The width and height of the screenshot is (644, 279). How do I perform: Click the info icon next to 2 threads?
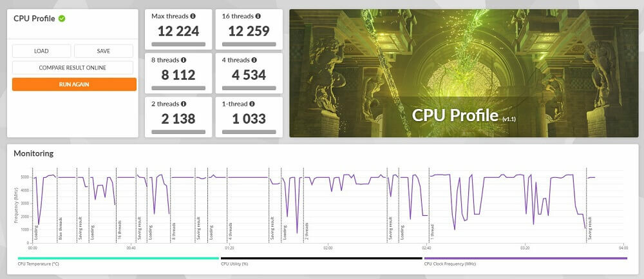pyautogui.click(x=184, y=103)
